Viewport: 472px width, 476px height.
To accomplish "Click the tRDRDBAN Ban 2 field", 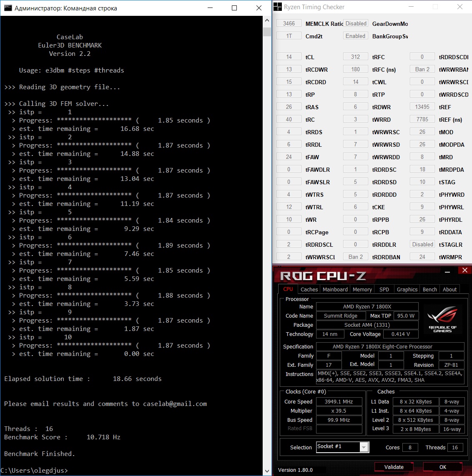I will [356, 257].
